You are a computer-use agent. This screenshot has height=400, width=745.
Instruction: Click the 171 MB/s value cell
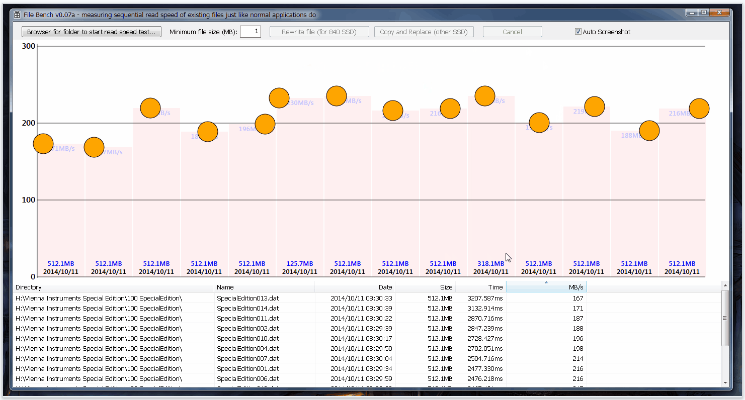[578, 309]
